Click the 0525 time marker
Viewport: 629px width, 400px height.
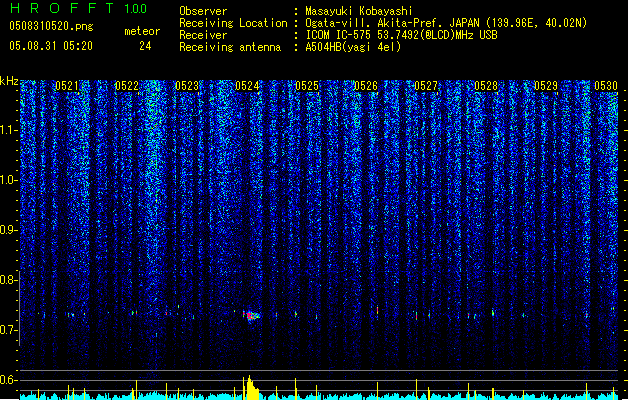click(307, 86)
